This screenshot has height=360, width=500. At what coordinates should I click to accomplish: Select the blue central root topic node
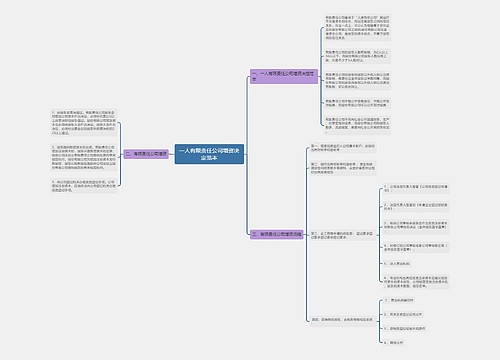point(209,154)
